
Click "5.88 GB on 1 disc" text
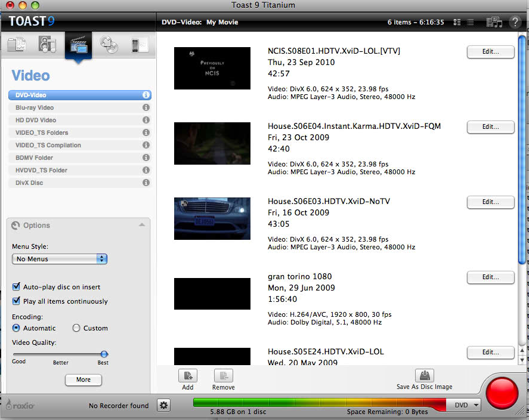pos(238,412)
